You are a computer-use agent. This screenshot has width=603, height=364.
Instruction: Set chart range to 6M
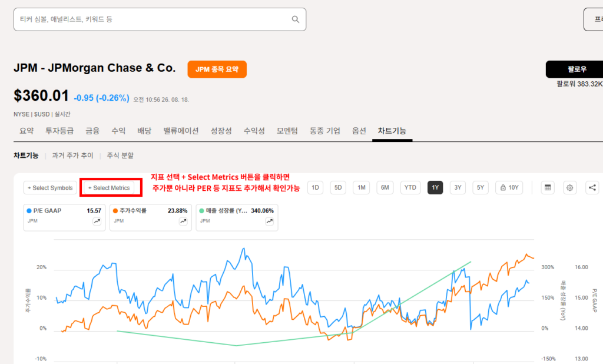click(385, 187)
